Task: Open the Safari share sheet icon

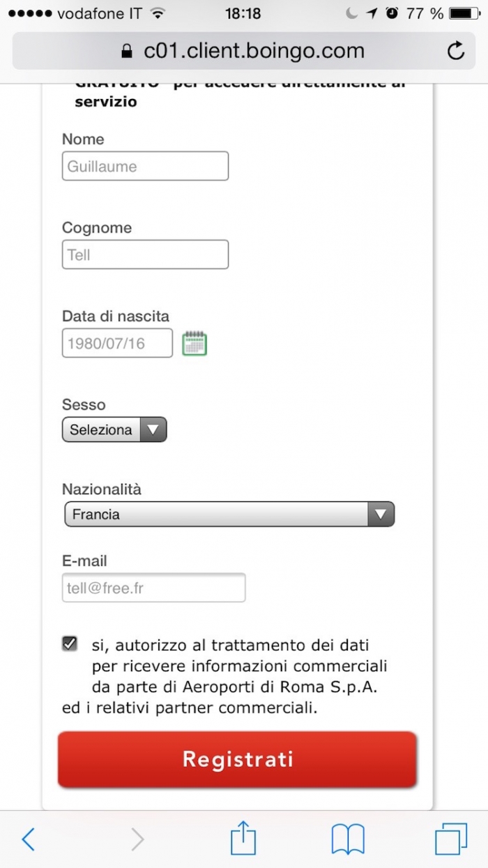Action: pyautogui.click(x=243, y=837)
